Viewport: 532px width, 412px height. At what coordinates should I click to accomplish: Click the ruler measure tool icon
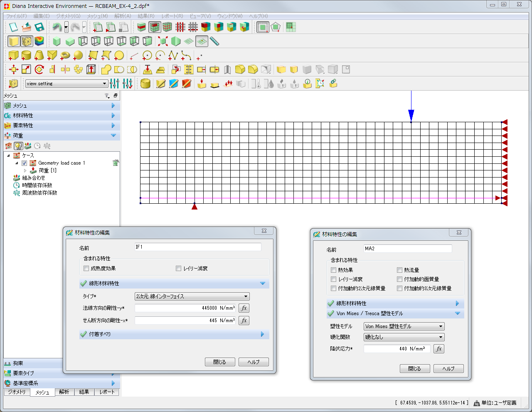(x=214, y=41)
